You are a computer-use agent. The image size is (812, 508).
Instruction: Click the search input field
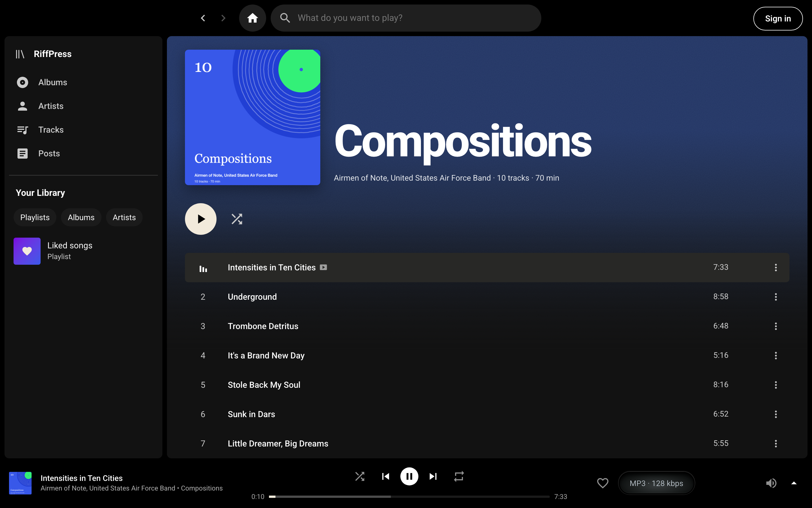coord(406,18)
